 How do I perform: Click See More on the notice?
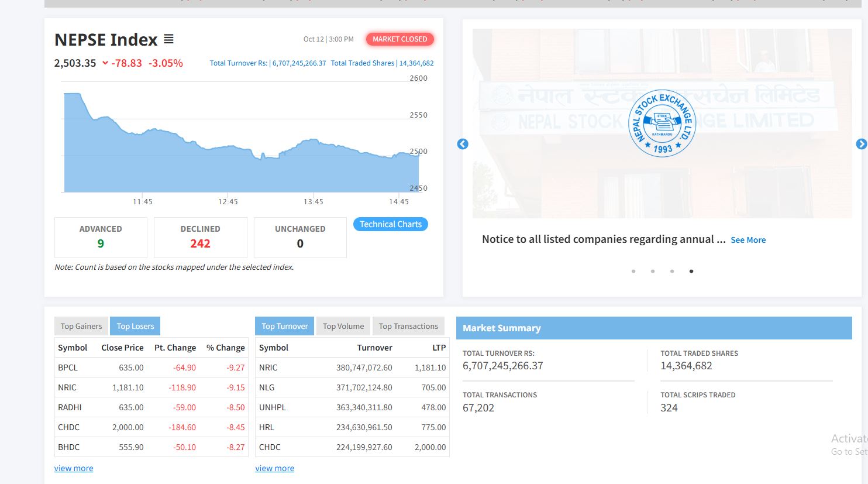(x=748, y=240)
